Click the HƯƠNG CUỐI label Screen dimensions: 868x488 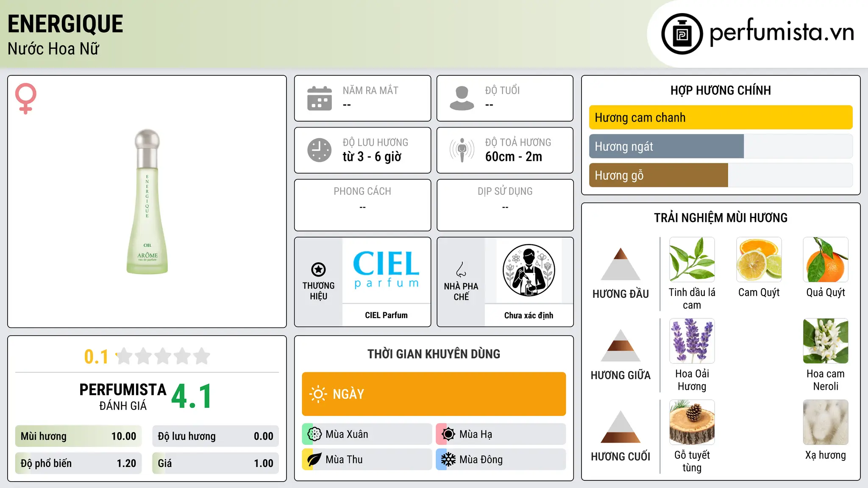coord(620,457)
